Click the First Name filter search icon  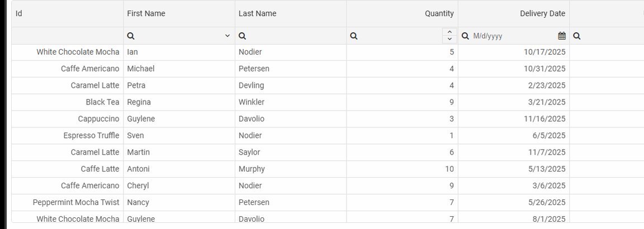click(x=131, y=36)
